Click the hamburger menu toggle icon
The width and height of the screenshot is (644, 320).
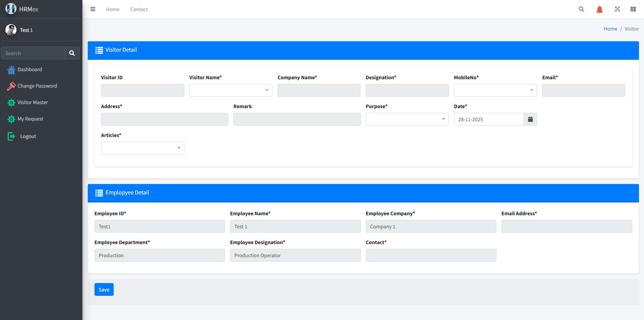(x=93, y=9)
